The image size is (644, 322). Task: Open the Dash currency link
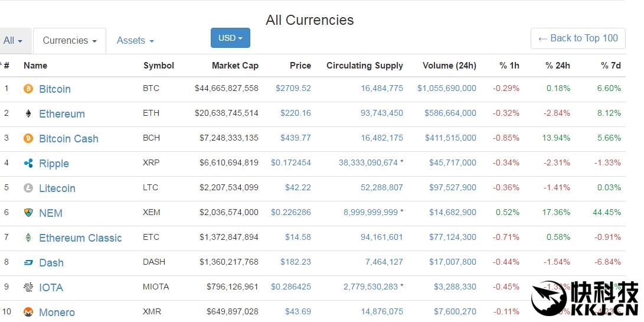[x=51, y=262]
